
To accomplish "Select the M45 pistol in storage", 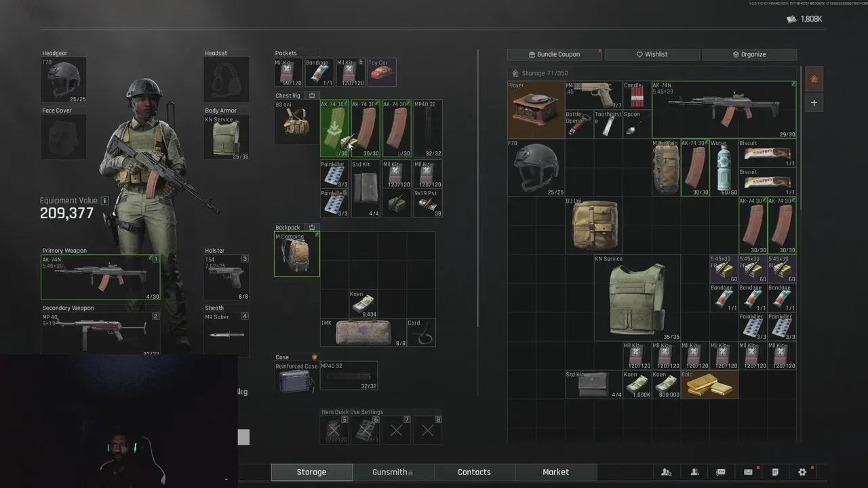I will click(x=593, y=96).
